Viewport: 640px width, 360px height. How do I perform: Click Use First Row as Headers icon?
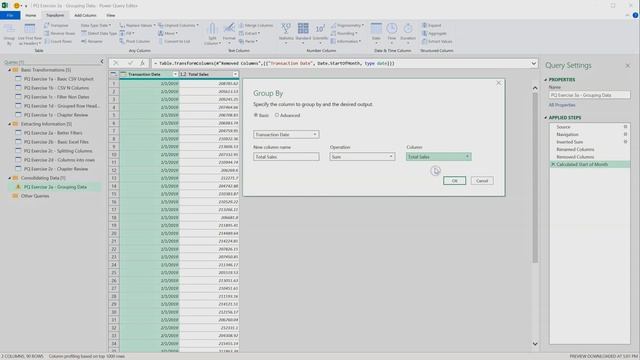[x=30, y=34]
